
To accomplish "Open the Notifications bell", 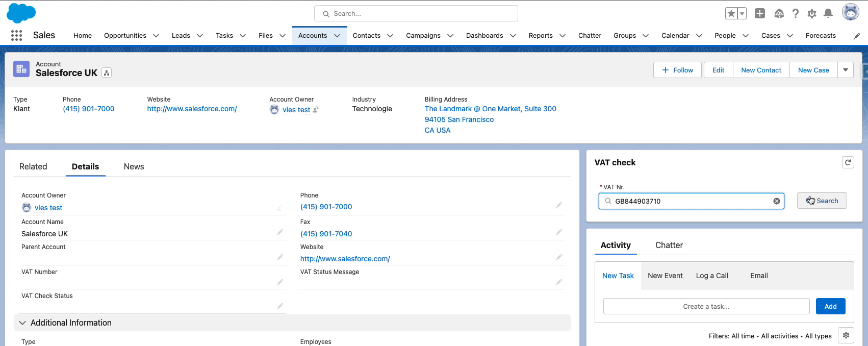I will click(828, 14).
